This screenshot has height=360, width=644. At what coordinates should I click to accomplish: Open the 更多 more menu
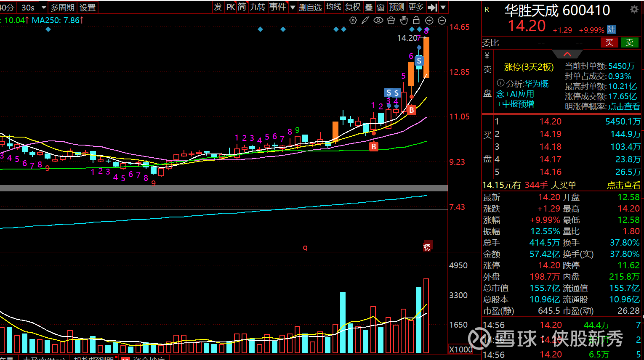click(416, 7)
